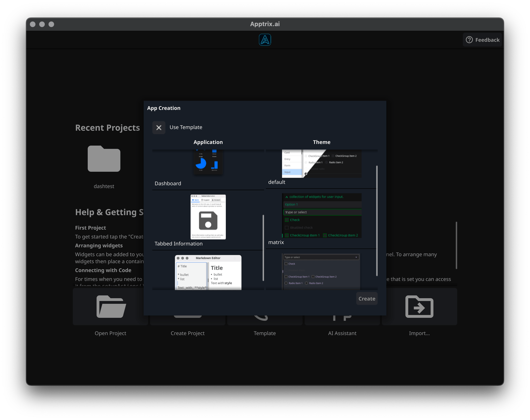The width and height of the screenshot is (530, 420).
Task: Click the Theme list scrollbar
Action: click(377, 220)
